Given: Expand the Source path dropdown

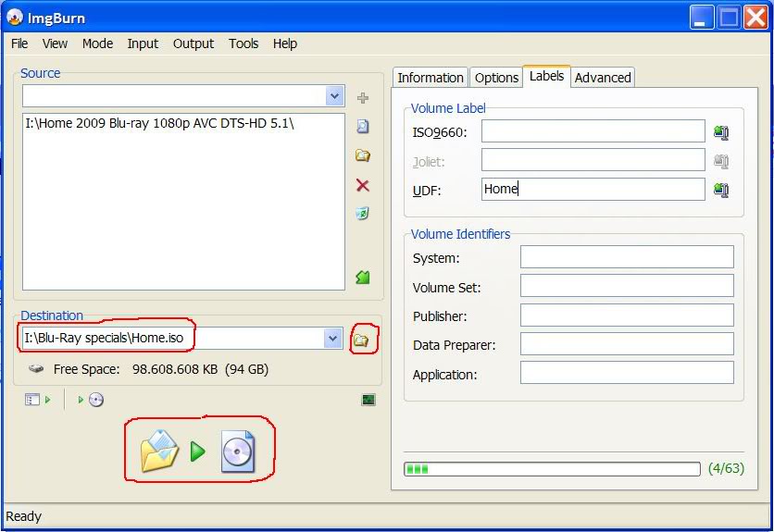Looking at the screenshot, I should [x=334, y=95].
